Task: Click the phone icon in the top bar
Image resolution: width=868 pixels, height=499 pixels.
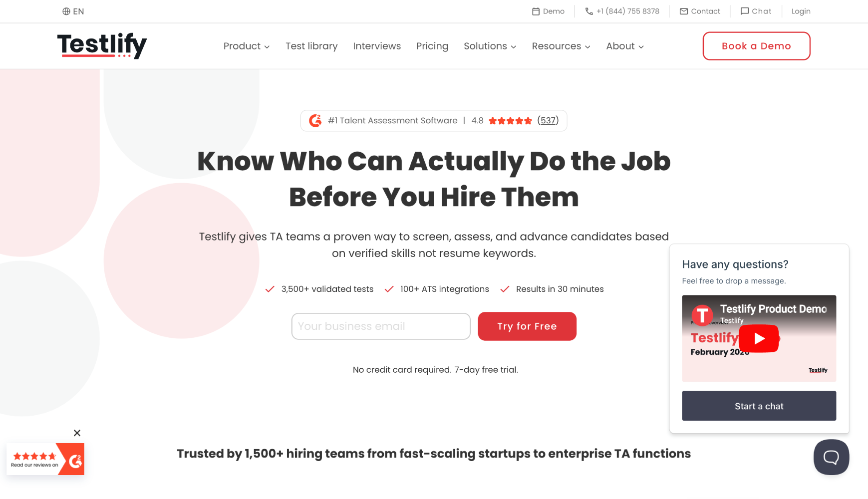Action: tap(589, 11)
